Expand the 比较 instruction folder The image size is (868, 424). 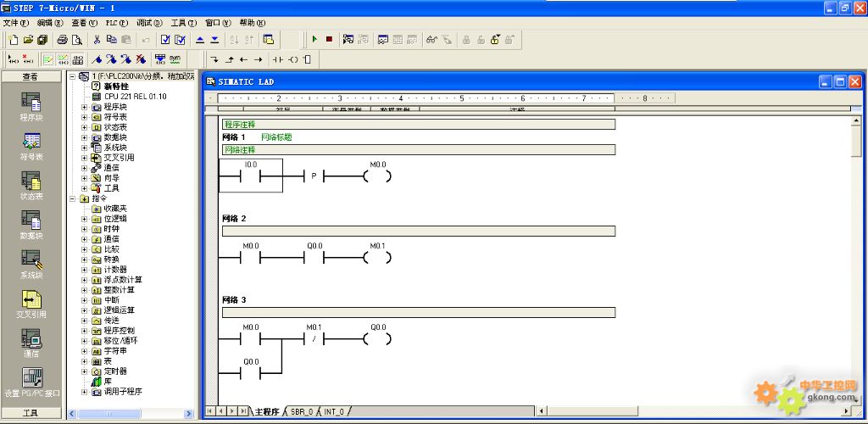pyautogui.click(x=85, y=249)
